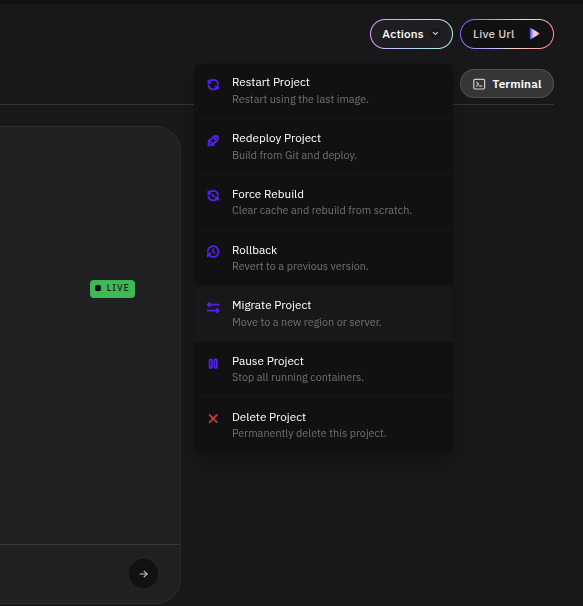
Task: Click the terminal prompt icon
Action: [x=479, y=84]
